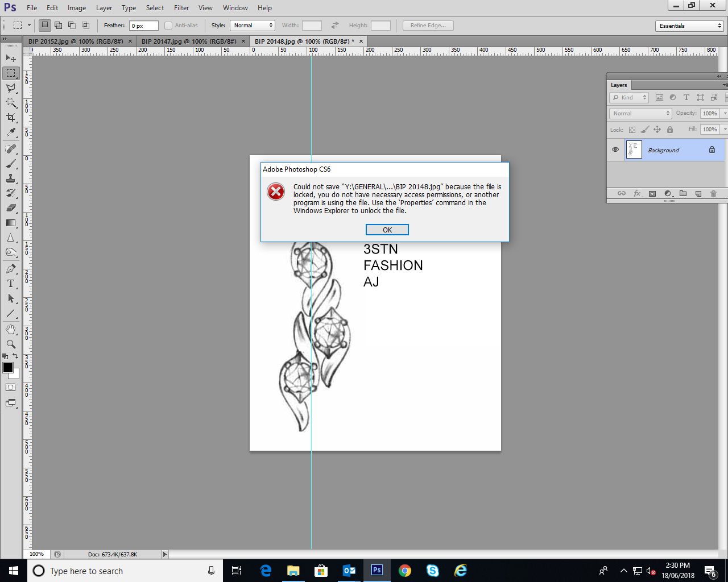
Task: Open the blend mode Normal dropdown
Action: click(641, 114)
